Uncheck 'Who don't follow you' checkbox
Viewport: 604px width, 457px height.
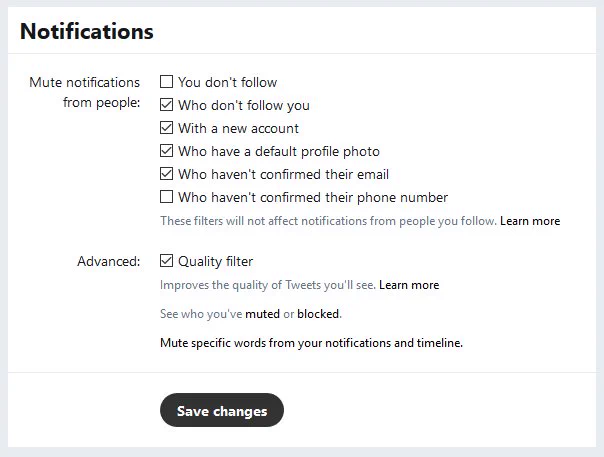[x=166, y=104]
